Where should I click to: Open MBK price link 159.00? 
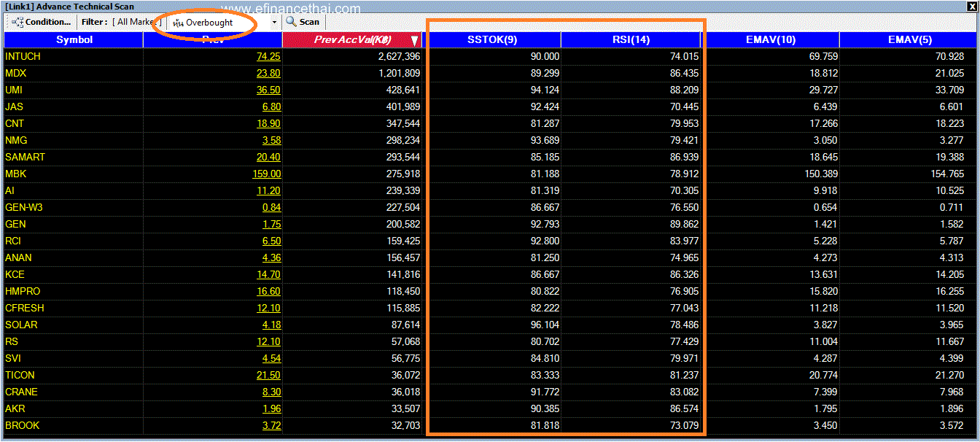coord(265,174)
